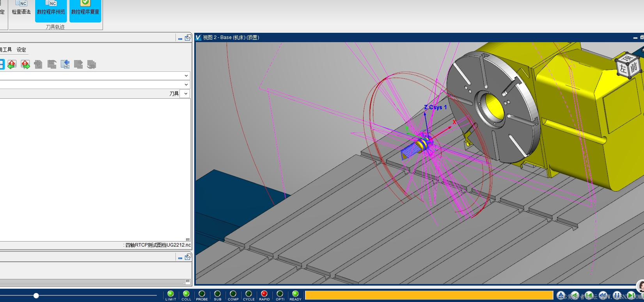Click the COLL collision status indicator
Screen dimensions: 644x302
pyautogui.click(x=186, y=294)
